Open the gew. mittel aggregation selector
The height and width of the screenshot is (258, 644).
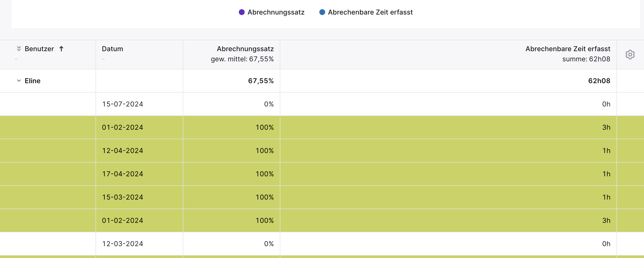(x=242, y=59)
